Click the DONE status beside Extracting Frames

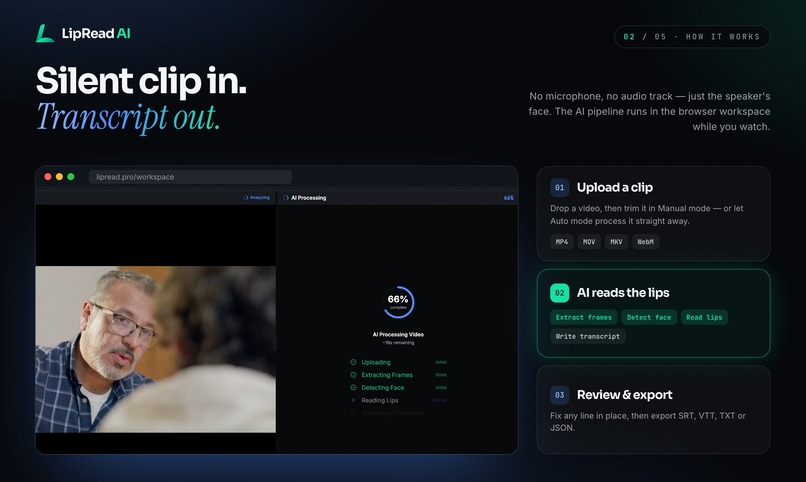pos(441,375)
